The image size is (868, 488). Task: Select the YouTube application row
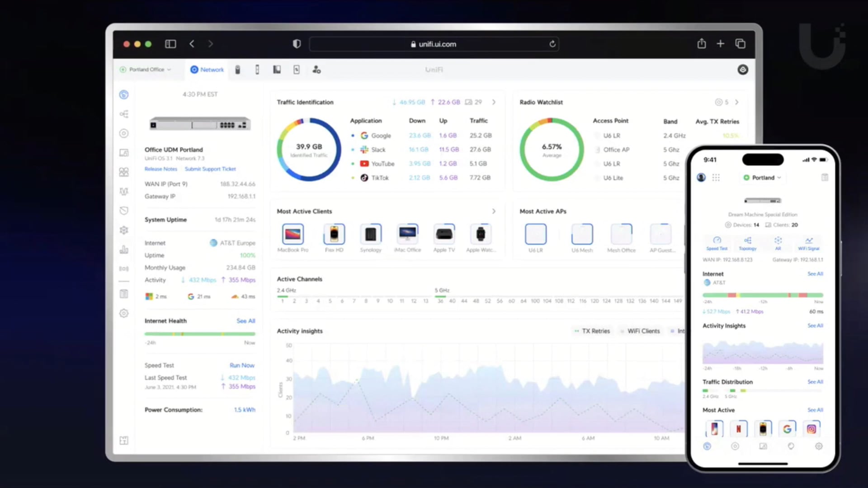[x=421, y=164]
